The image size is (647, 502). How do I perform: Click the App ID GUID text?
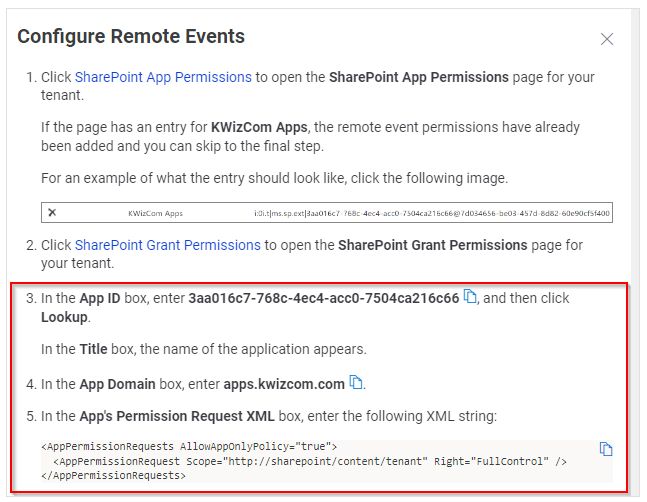pyautogui.click(x=324, y=298)
